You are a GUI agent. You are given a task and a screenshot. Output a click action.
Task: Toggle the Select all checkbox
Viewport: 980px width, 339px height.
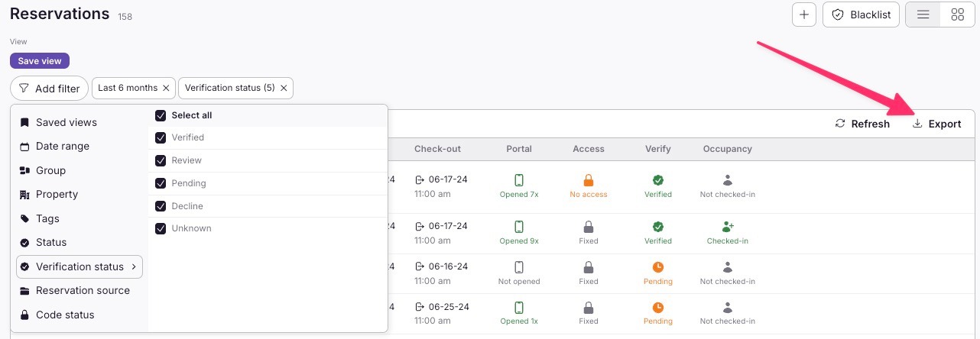coord(161,115)
